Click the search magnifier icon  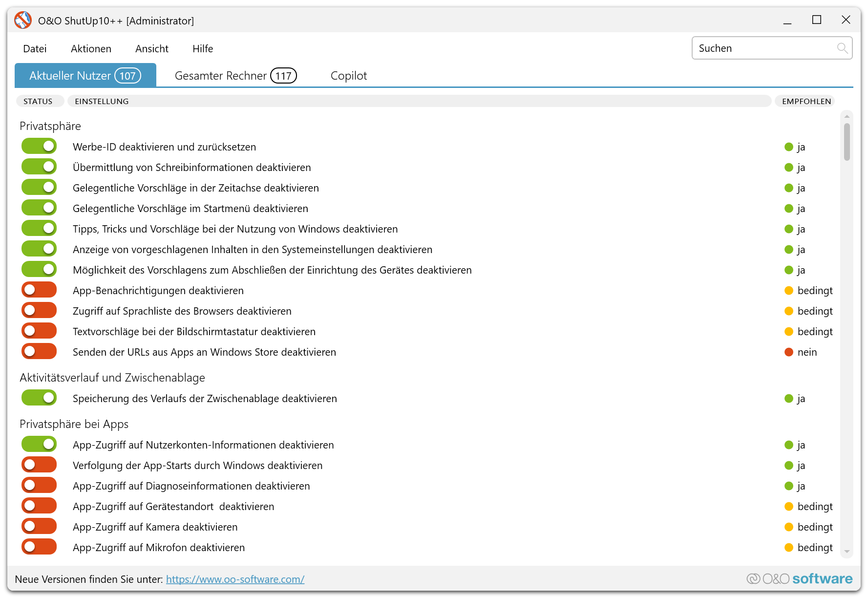pyautogui.click(x=842, y=48)
